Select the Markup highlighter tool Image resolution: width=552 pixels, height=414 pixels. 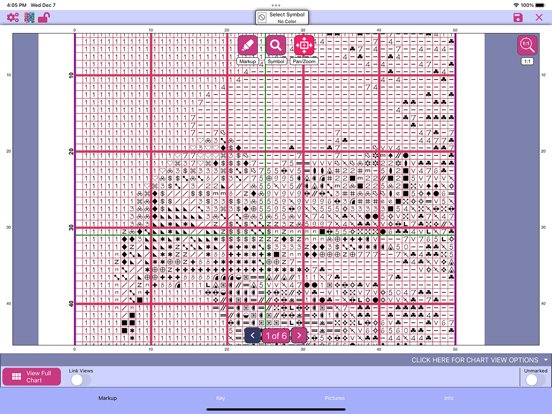tap(247, 45)
